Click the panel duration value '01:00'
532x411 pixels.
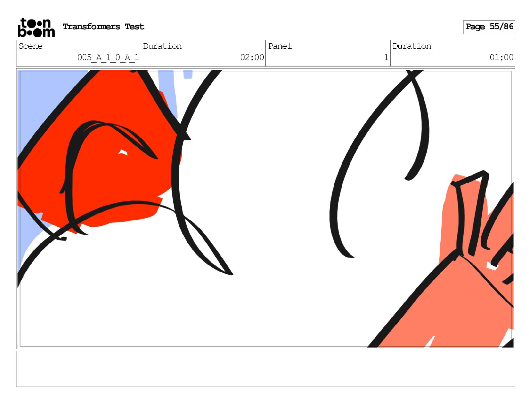[501, 57]
